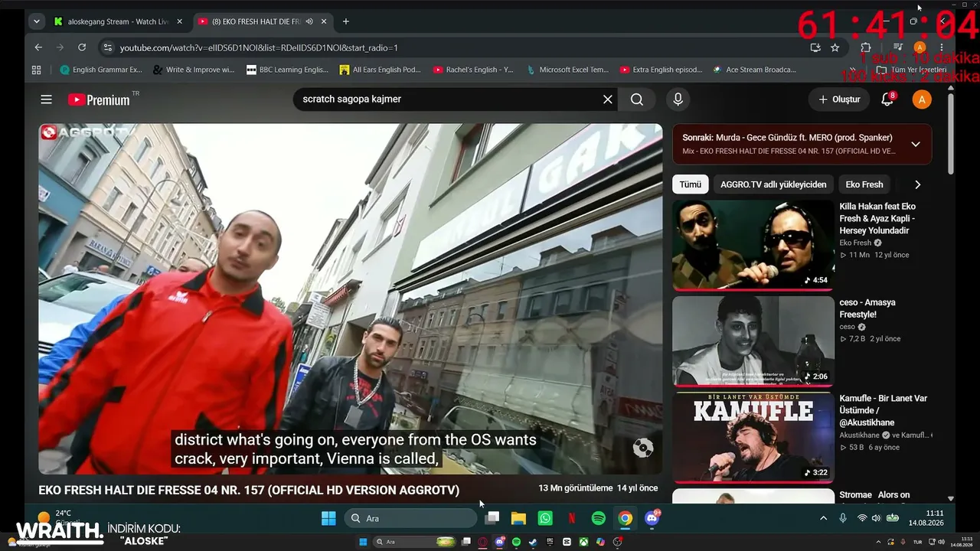This screenshot has width=980, height=551.
Task: Click the Oluştur create button
Action: tap(839, 99)
